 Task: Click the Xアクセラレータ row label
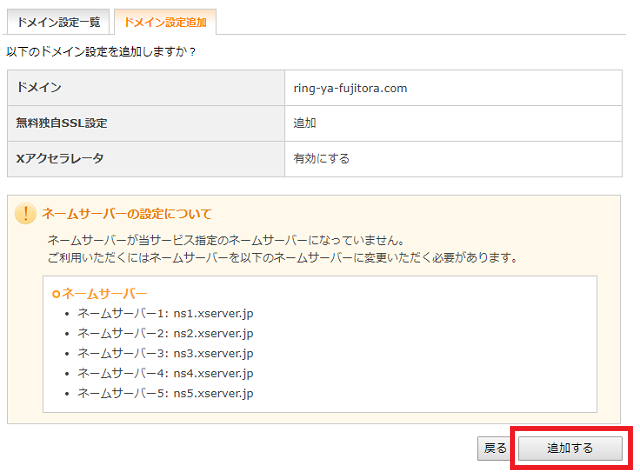point(60,158)
